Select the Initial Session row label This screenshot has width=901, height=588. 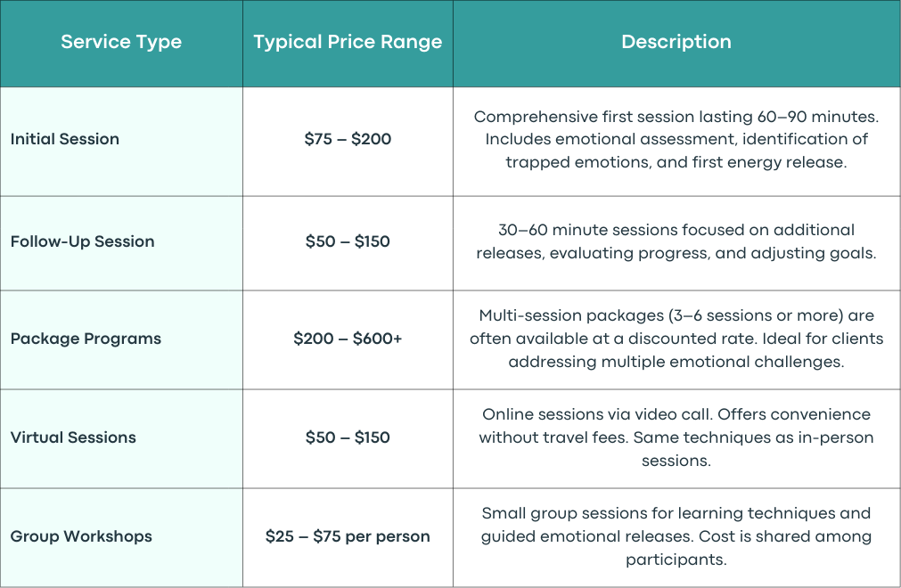65,139
